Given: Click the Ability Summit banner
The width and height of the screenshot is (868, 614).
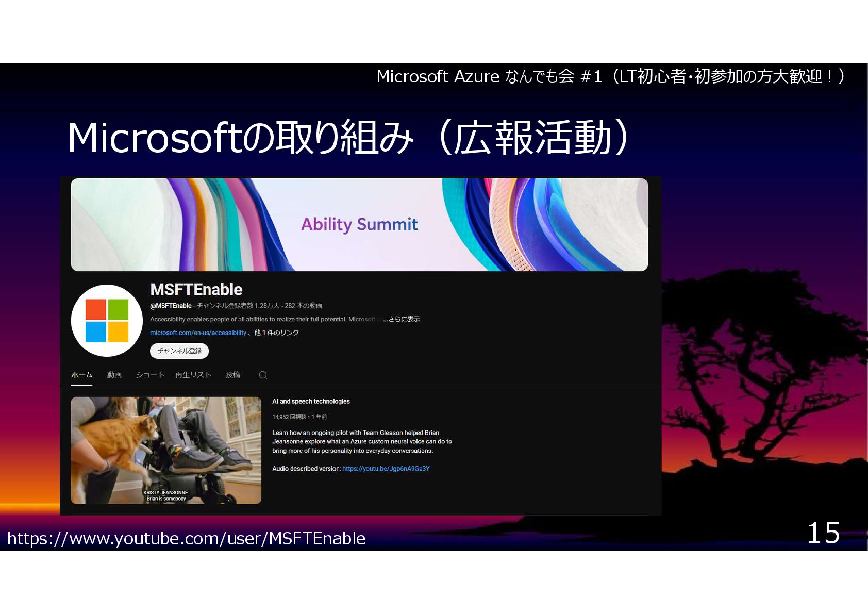Looking at the screenshot, I should pos(359,224).
